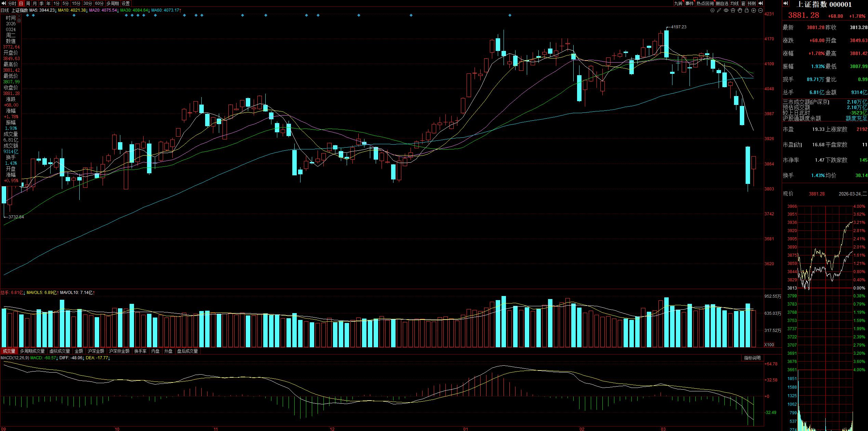
Task: Toggle the eye visibility icon on chart
Action: click(x=726, y=11)
